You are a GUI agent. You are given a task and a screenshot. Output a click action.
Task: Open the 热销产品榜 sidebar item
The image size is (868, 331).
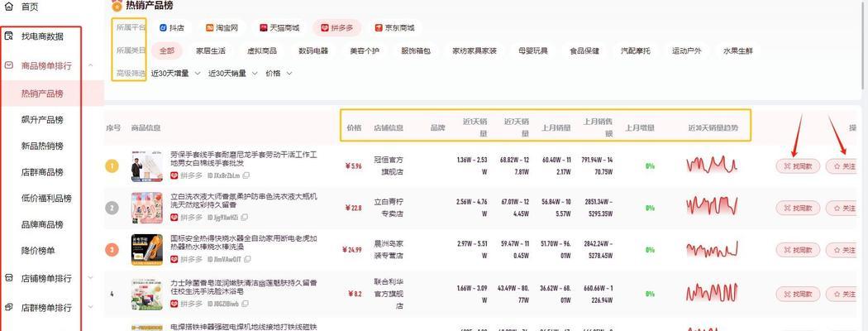[42, 94]
